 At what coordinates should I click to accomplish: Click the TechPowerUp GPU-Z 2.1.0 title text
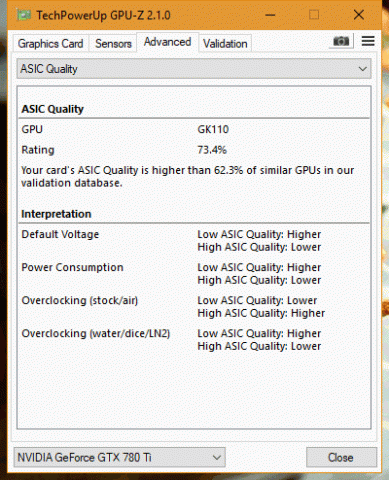pyautogui.click(x=103, y=15)
